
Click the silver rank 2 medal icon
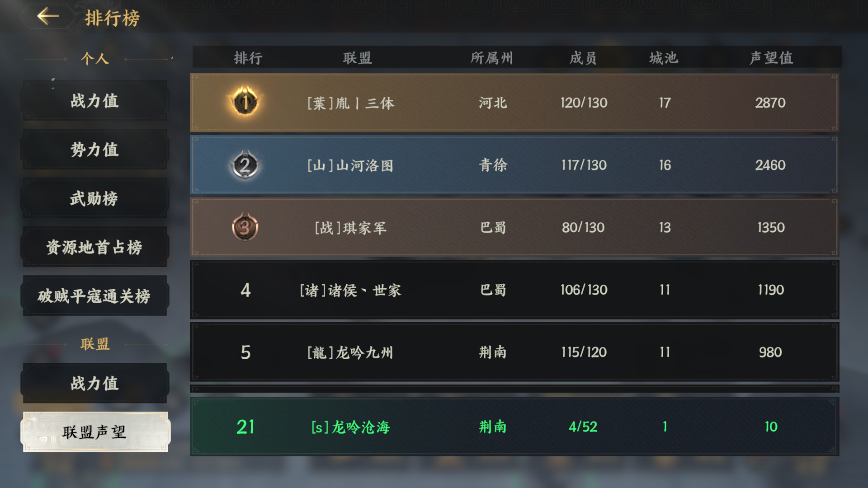pos(245,165)
